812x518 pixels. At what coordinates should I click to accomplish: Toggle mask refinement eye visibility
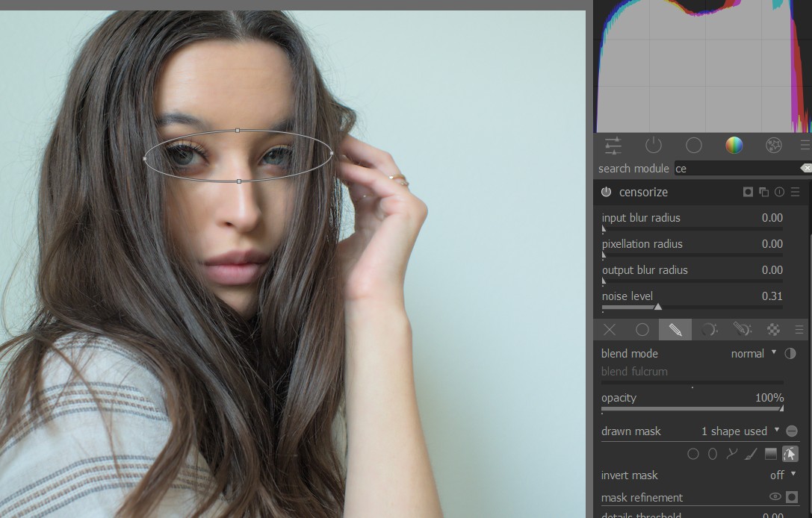775,497
